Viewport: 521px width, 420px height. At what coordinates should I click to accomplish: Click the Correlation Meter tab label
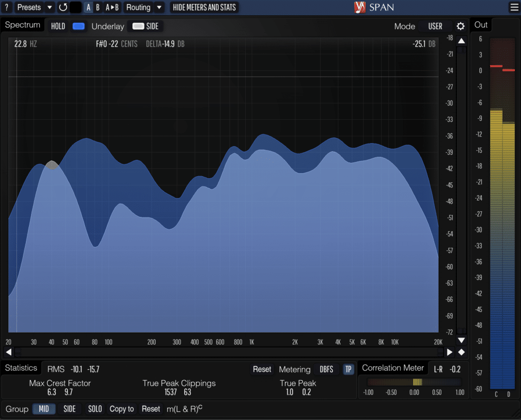pyautogui.click(x=393, y=368)
